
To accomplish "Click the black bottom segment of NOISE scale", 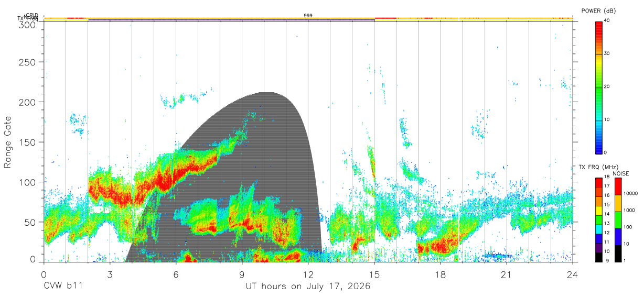I will pyautogui.click(x=618, y=254).
